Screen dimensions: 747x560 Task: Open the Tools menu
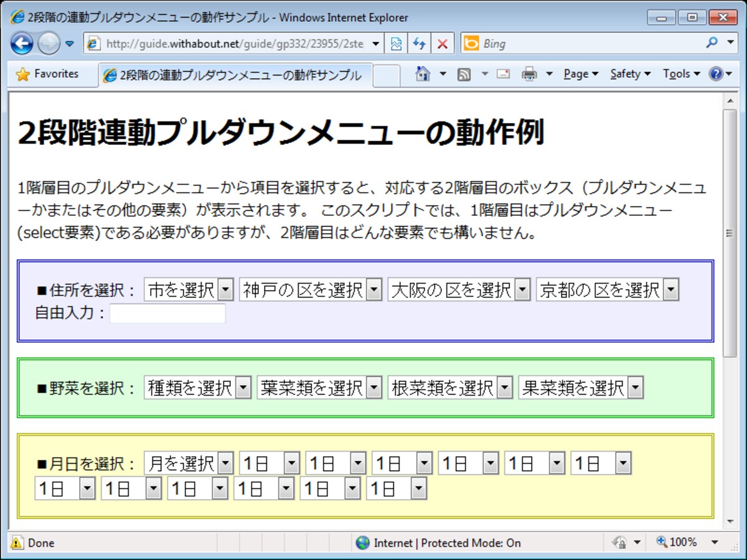tap(681, 74)
